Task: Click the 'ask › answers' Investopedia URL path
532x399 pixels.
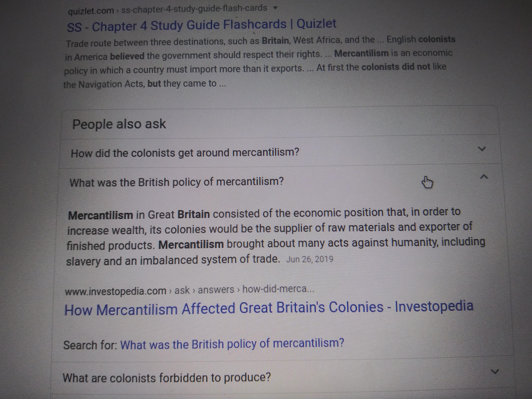Action: [204, 290]
